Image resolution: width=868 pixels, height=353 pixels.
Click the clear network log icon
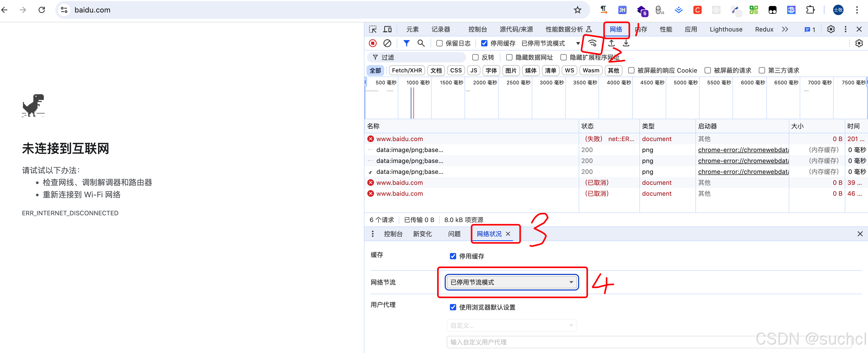click(387, 43)
